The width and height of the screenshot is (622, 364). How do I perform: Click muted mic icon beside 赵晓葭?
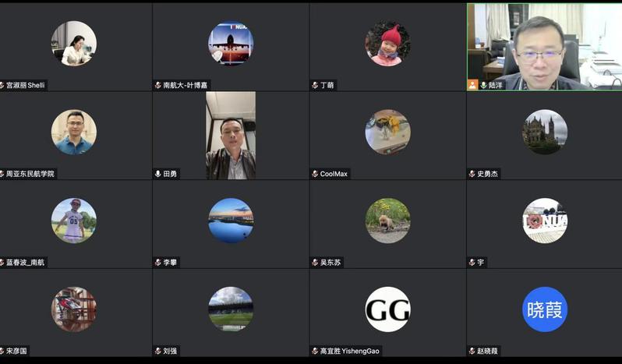pyautogui.click(x=472, y=351)
